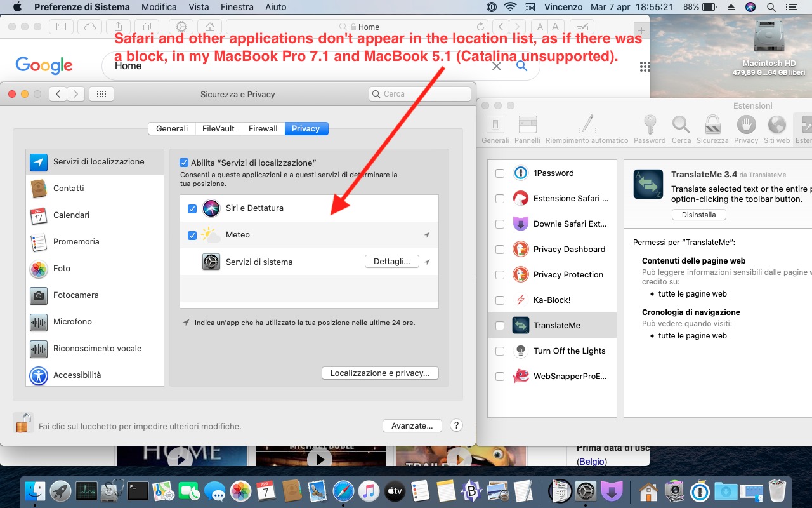
Task: Uncheck Meteo location access
Action: [x=192, y=236]
